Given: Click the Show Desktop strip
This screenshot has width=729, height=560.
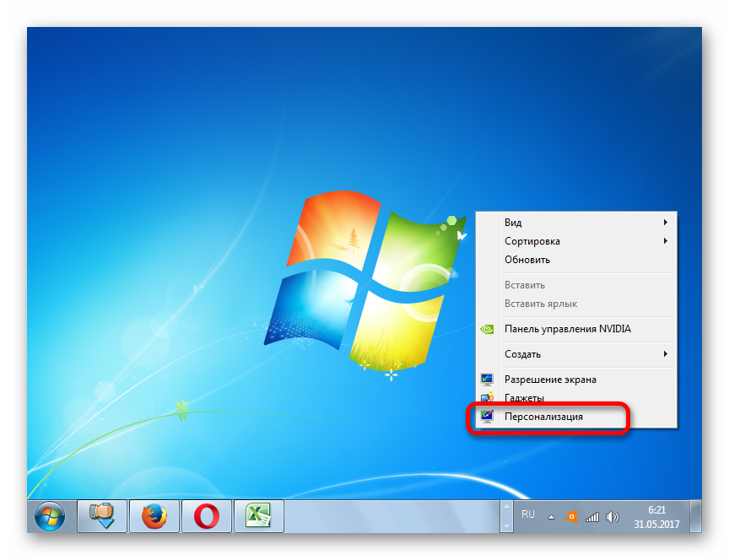Looking at the screenshot, I should coord(695,515).
